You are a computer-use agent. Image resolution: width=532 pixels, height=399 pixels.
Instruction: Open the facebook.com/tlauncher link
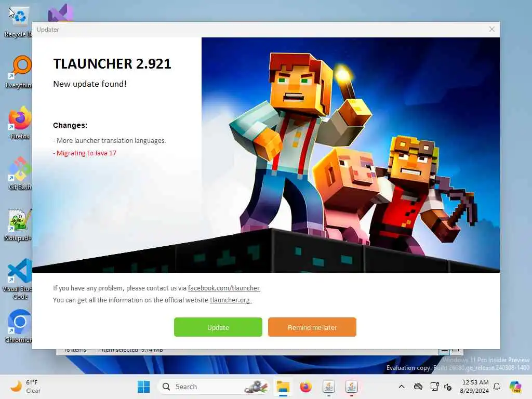coord(224,288)
